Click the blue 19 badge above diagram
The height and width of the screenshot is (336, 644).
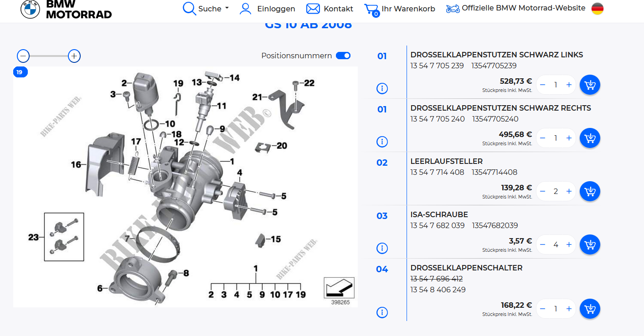pos(21,72)
